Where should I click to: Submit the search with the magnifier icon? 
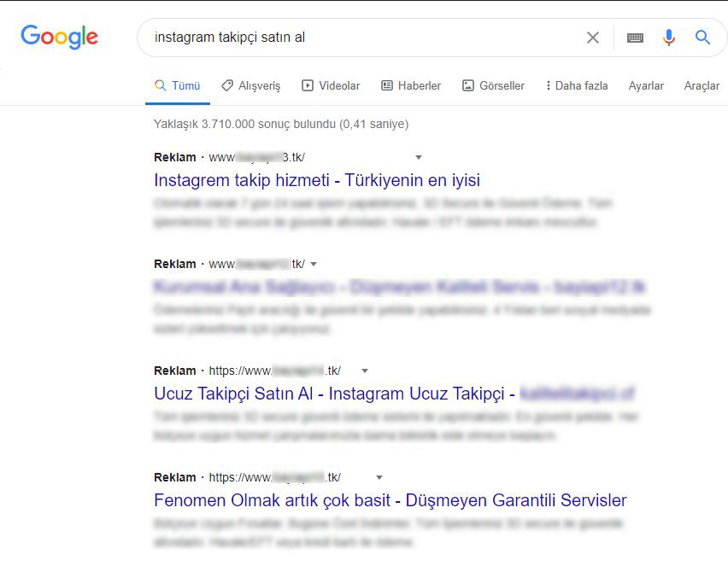point(702,37)
